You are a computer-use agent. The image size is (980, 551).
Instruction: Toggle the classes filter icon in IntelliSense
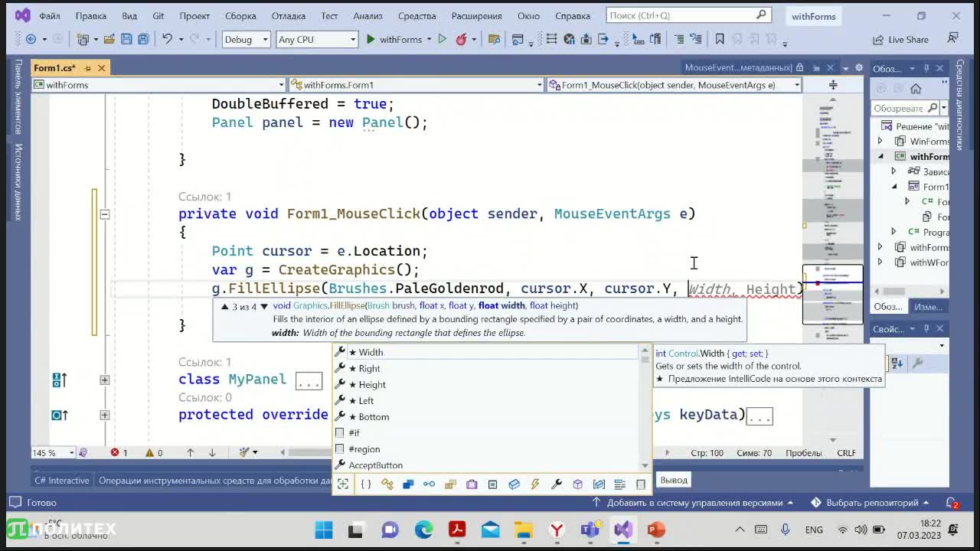click(x=387, y=484)
